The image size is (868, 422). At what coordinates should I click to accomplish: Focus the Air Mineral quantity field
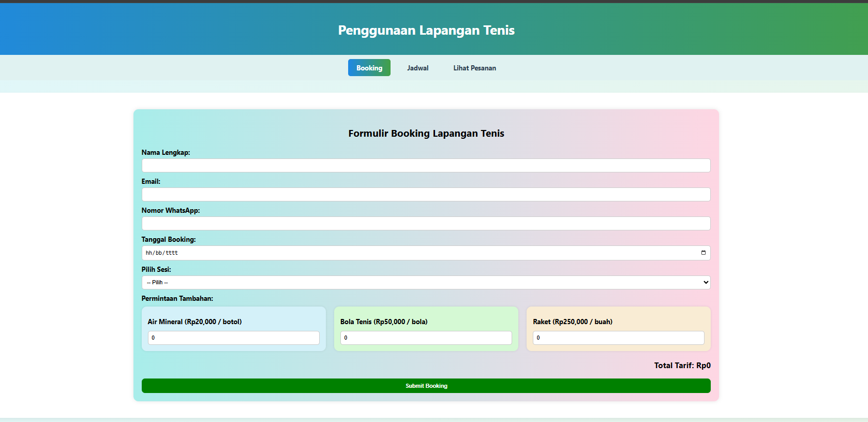pos(233,338)
